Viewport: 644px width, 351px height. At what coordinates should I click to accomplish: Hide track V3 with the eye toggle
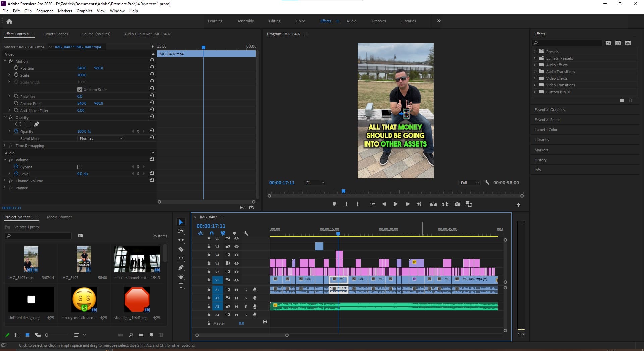click(x=236, y=263)
